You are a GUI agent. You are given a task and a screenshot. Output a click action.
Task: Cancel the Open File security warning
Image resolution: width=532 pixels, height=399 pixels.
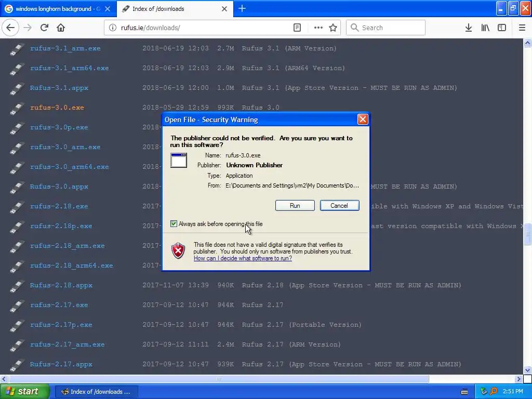339,206
